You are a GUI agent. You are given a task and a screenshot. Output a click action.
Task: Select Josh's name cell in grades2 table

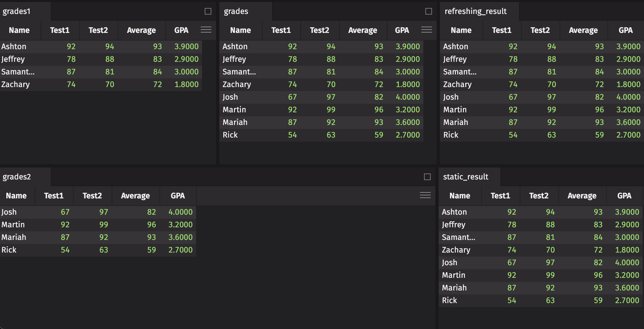9,212
